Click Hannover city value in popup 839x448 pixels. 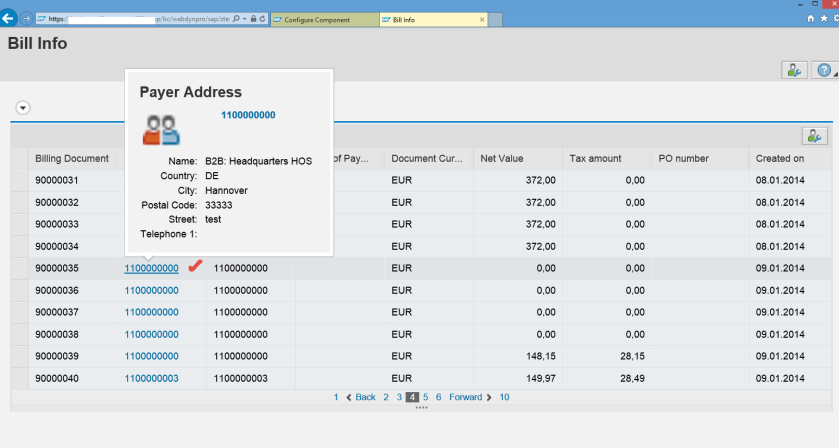point(226,191)
